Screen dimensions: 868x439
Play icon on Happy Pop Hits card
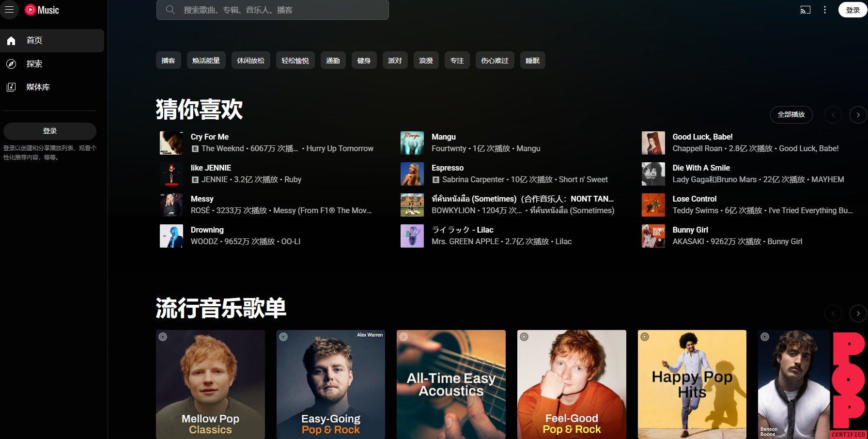coord(645,337)
